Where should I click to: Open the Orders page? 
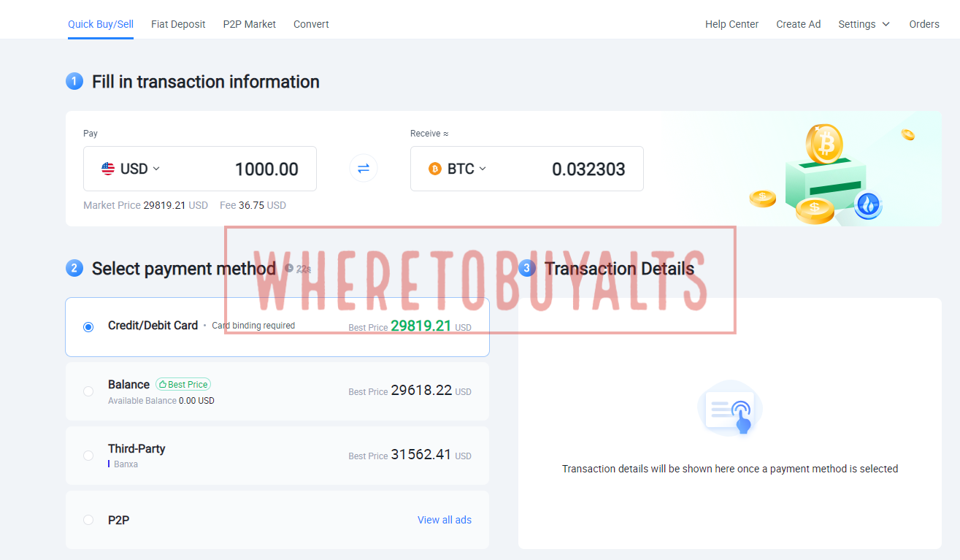pos(924,24)
